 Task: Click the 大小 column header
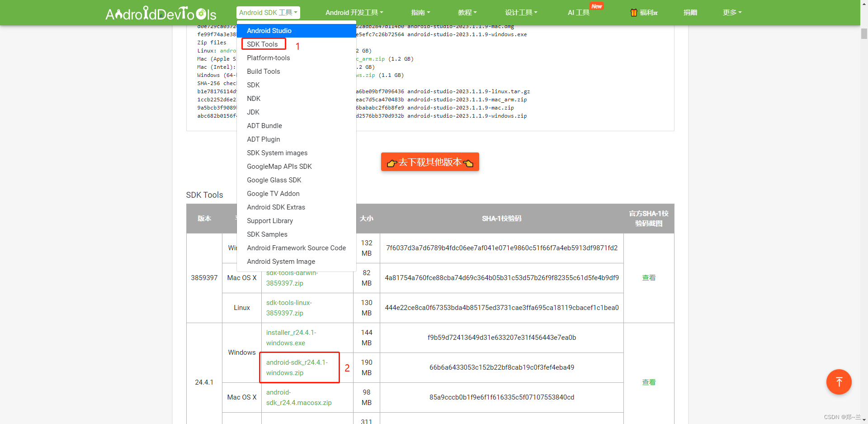367,219
